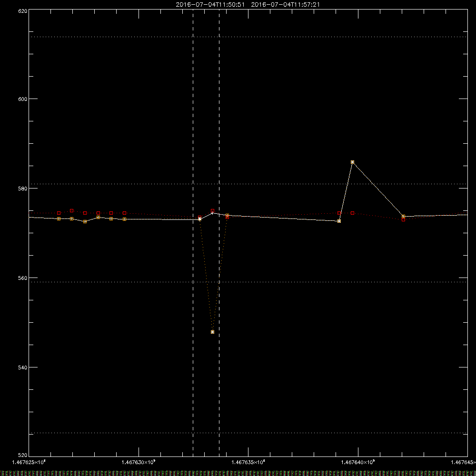476x476 pixels.
Task: Select the 520 y-axis label
Action: [x=23, y=456]
